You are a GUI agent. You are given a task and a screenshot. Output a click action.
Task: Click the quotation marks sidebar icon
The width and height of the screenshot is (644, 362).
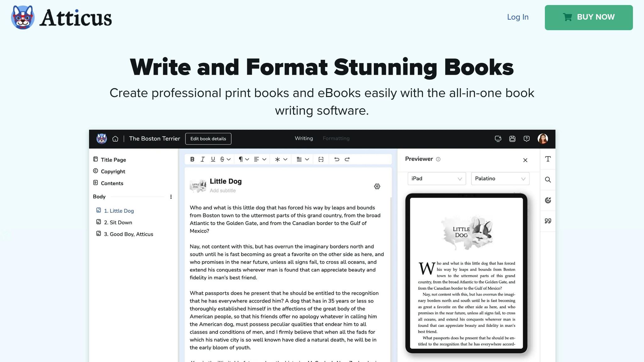click(548, 221)
